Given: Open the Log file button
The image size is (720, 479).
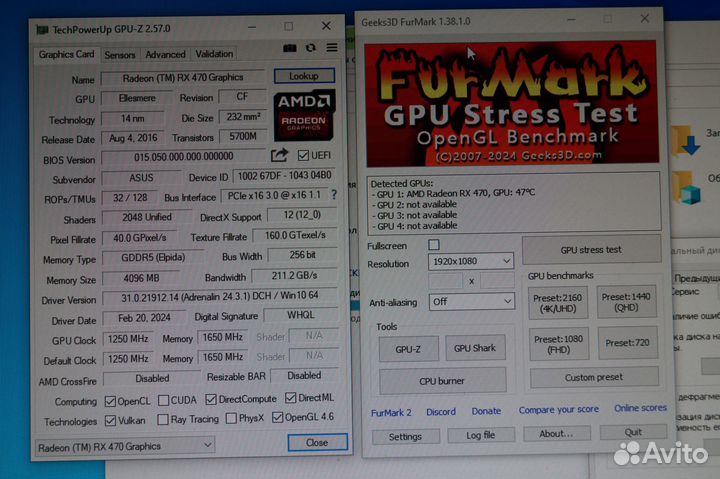Looking at the screenshot, I should tap(481, 435).
